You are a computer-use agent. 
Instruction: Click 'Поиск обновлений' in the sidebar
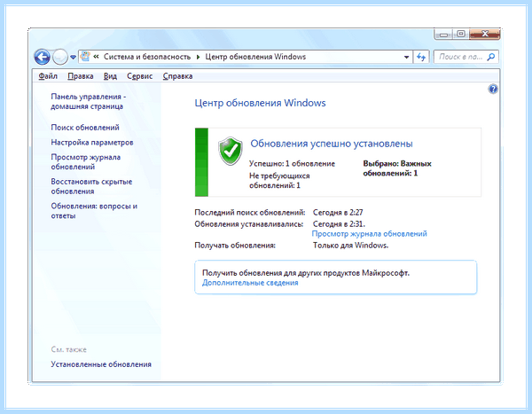point(85,128)
